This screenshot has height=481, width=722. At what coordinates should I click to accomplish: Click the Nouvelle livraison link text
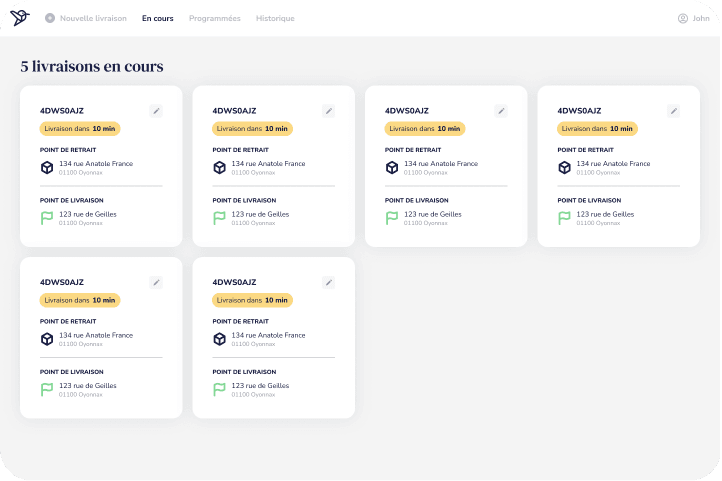pyautogui.click(x=93, y=18)
